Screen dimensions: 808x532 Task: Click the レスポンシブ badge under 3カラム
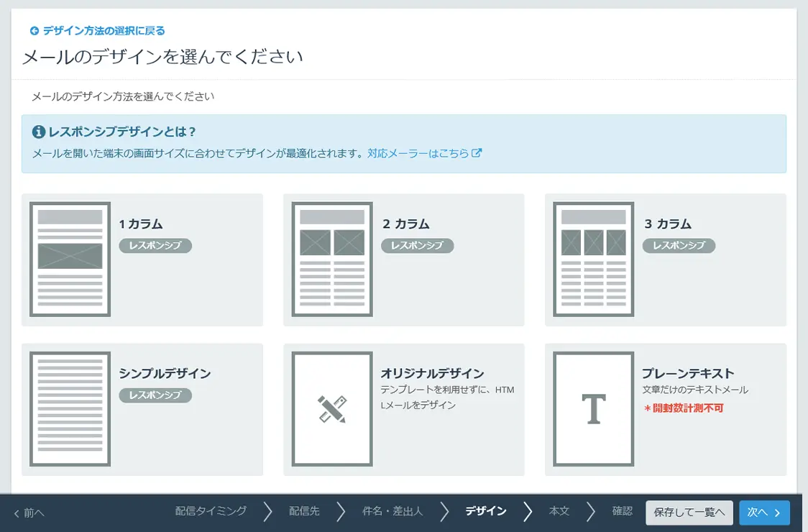(679, 245)
